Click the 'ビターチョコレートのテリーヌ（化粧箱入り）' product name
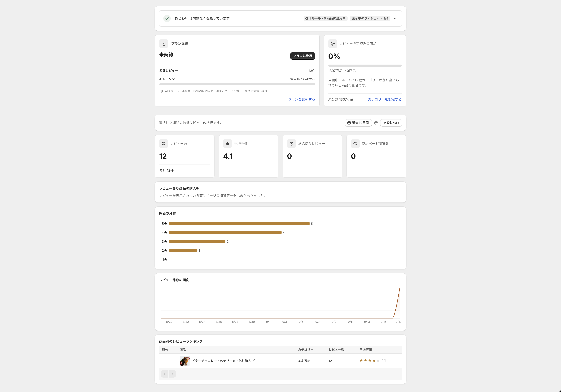Image resolution: width=561 pixels, height=392 pixels. 224,361
